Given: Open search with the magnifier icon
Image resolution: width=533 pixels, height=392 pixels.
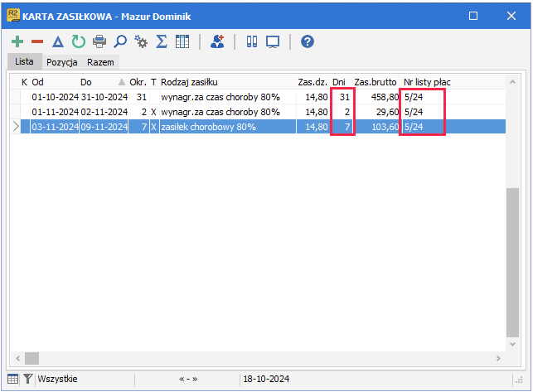Looking at the screenshot, I should pos(120,41).
